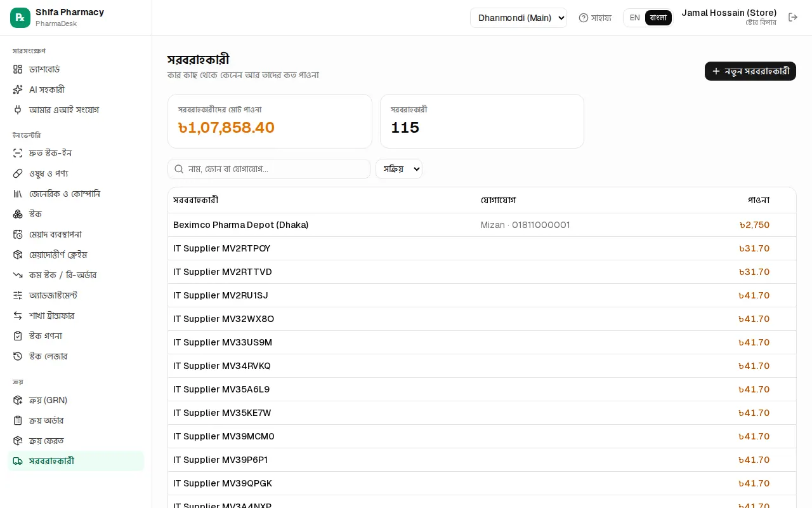812x508 pixels.
Task: Click the Shifa Pharmacy Rx logo icon
Action: pos(20,18)
